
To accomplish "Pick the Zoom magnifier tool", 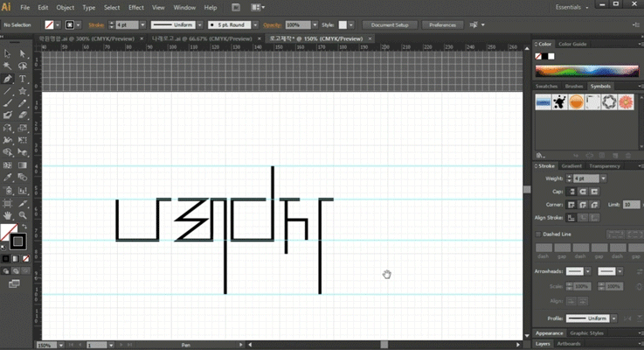I will point(23,215).
